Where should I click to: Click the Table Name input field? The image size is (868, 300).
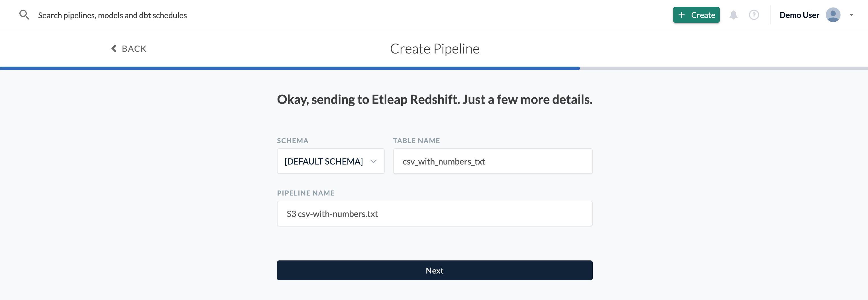(492, 161)
